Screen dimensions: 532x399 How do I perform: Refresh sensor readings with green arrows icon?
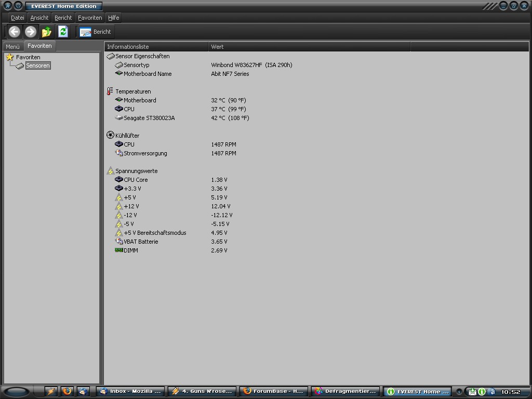pos(63,32)
